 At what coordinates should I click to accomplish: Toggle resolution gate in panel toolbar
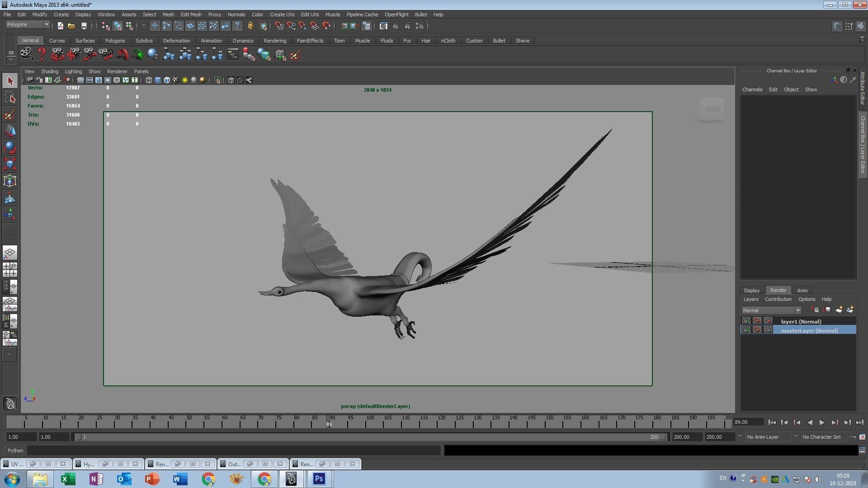coord(98,80)
